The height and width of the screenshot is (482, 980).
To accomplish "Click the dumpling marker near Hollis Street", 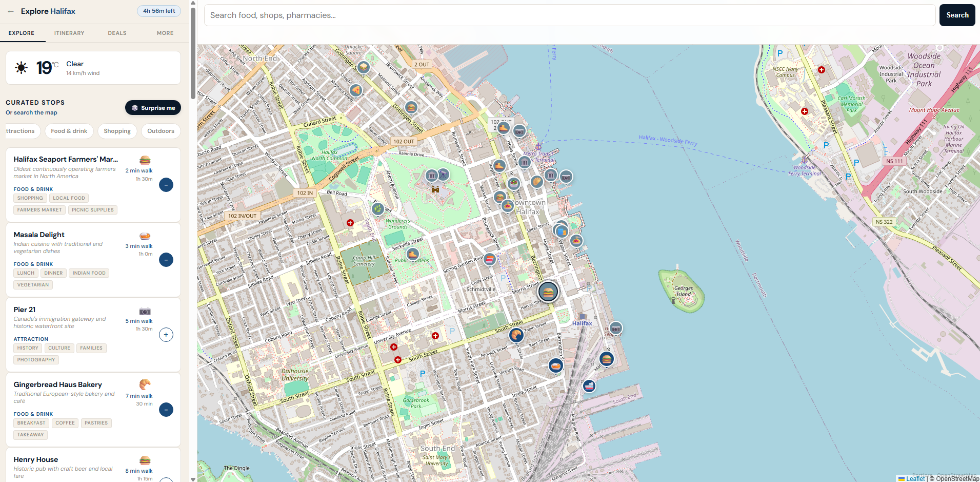I will (x=536, y=181).
